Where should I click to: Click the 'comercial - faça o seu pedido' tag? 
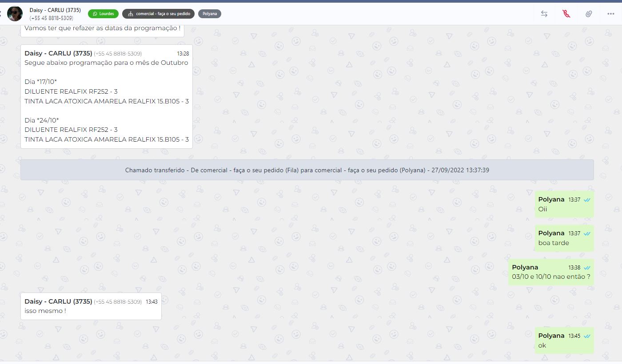[x=158, y=14]
